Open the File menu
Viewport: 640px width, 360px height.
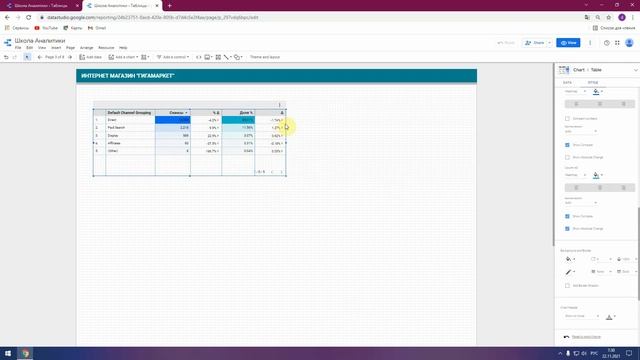18,48
